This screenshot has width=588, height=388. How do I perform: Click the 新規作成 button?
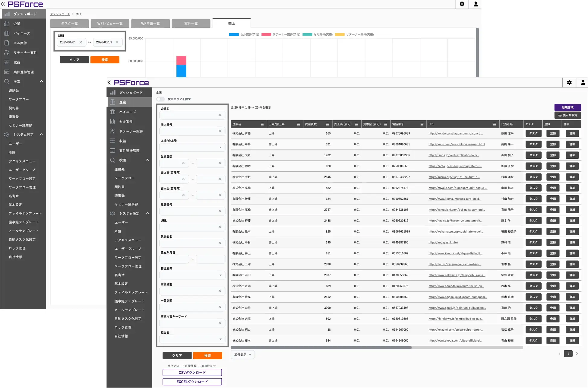click(x=567, y=107)
